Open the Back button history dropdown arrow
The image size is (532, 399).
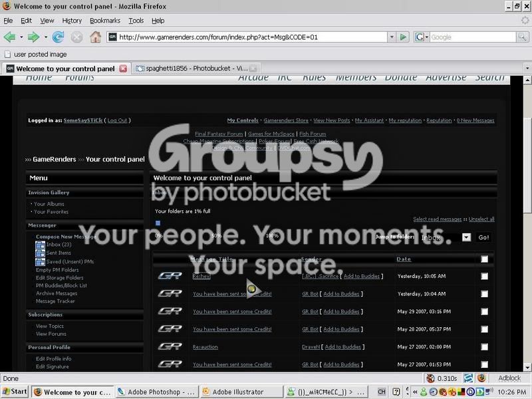21,37
